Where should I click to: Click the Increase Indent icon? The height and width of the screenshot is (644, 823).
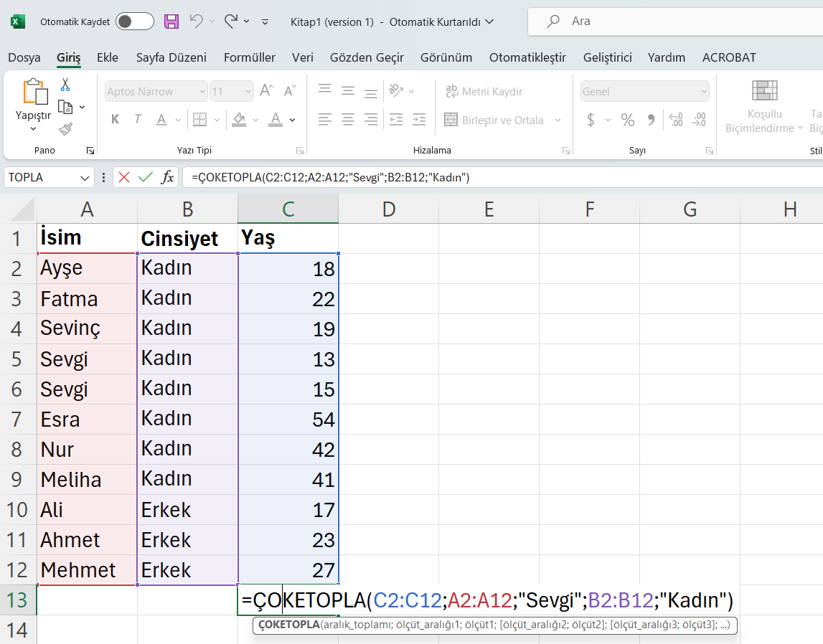coord(419,120)
